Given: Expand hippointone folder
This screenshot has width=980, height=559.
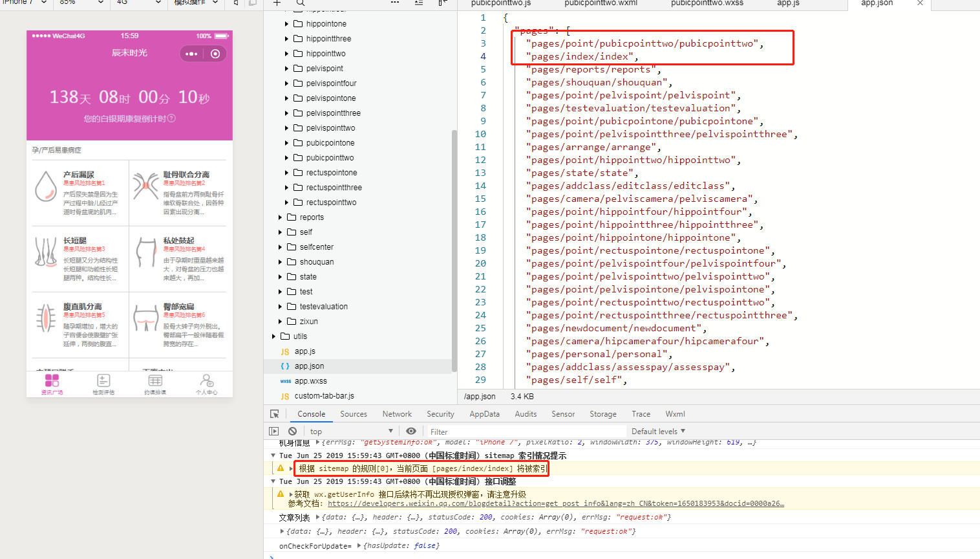Looking at the screenshot, I should point(287,24).
